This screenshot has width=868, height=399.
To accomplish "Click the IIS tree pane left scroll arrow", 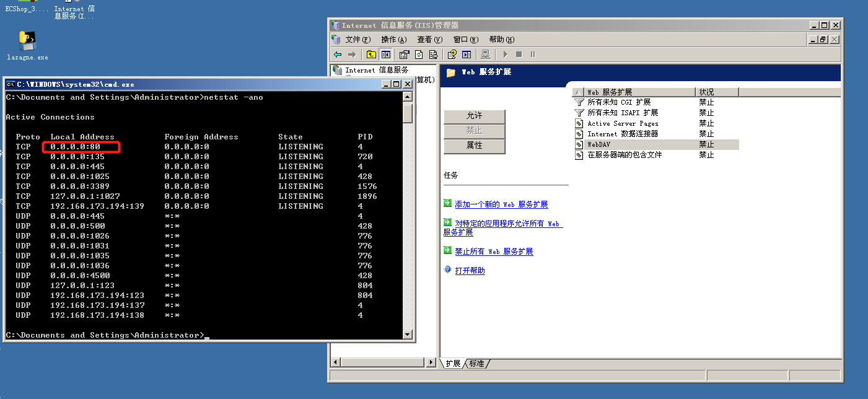I will (x=335, y=362).
